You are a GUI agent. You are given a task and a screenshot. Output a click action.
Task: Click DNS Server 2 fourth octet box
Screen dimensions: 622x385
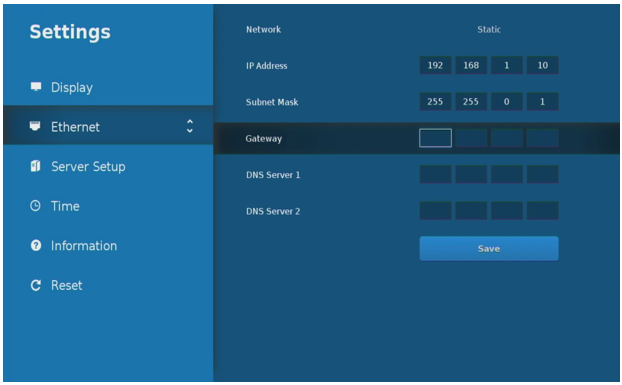(x=542, y=211)
